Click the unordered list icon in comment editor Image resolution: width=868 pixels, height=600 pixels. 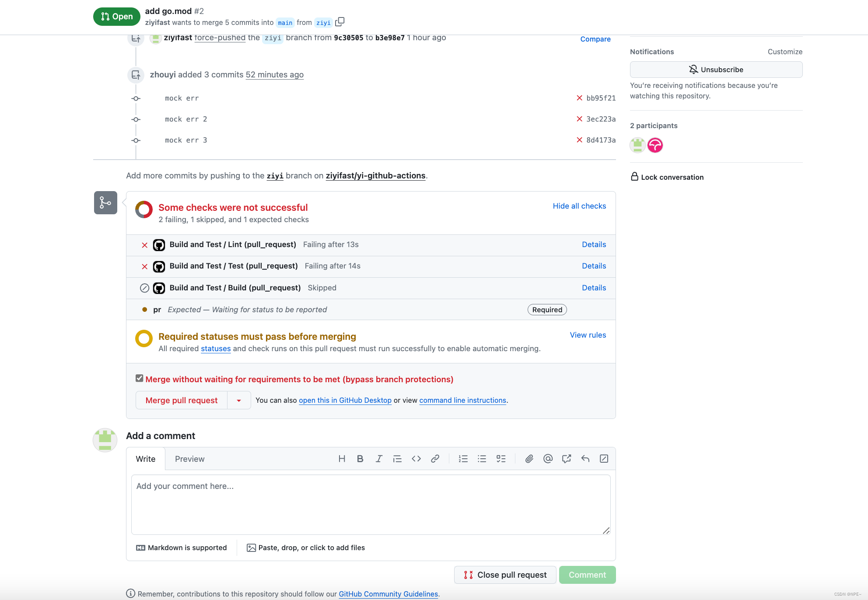click(x=482, y=458)
